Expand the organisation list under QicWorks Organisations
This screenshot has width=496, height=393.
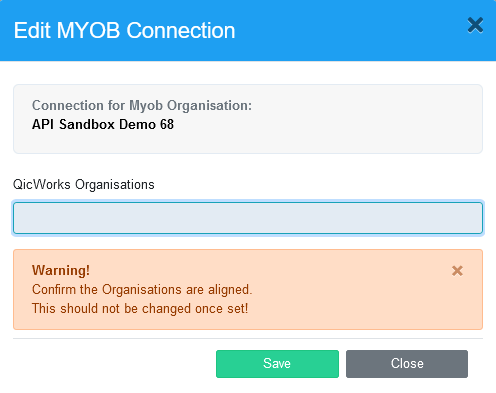[x=248, y=218]
